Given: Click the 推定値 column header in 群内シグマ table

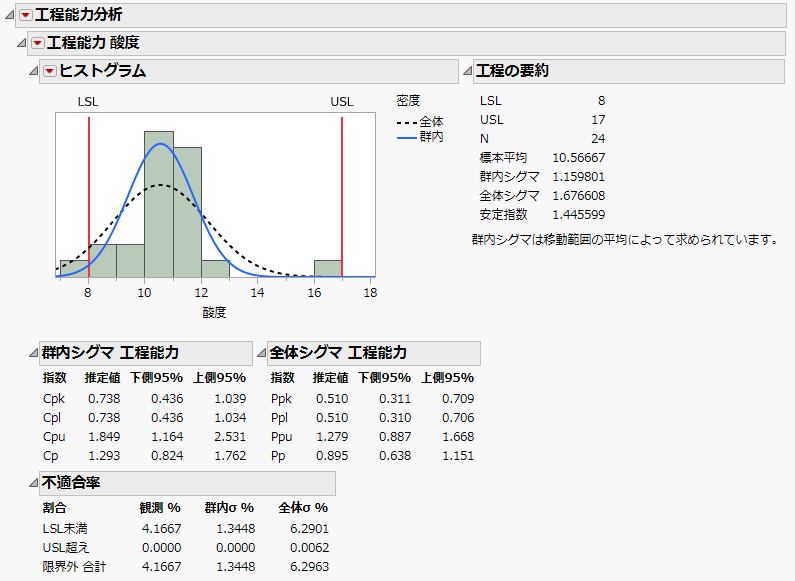Looking at the screenshot, I should pyautogui.click(x=102, y=378).
